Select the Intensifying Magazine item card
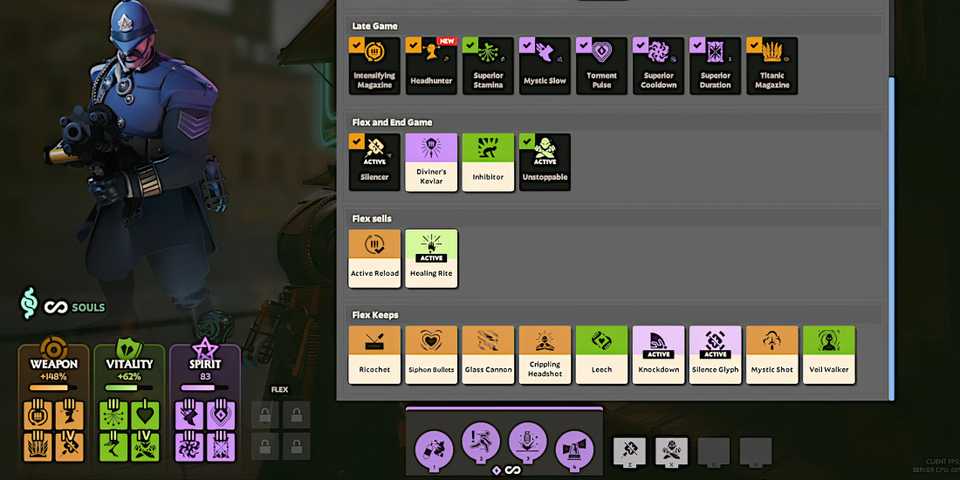The image size is (960, 480). pos(374,66)
